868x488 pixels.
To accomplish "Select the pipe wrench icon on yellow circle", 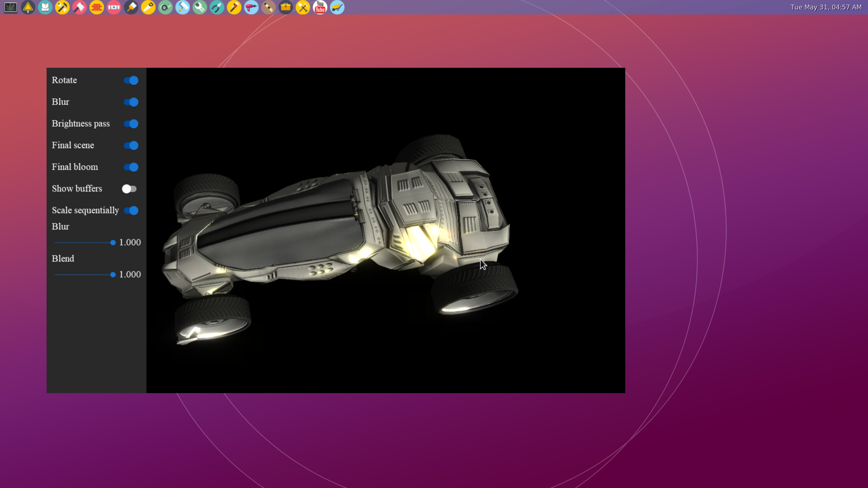I will click(x=234, y=7).
